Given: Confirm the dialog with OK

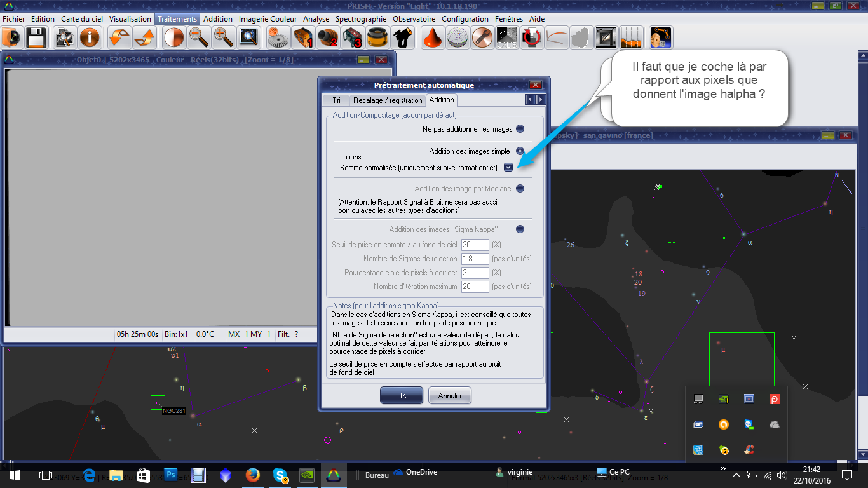Looking at the screenshot, I should [402, 395].
